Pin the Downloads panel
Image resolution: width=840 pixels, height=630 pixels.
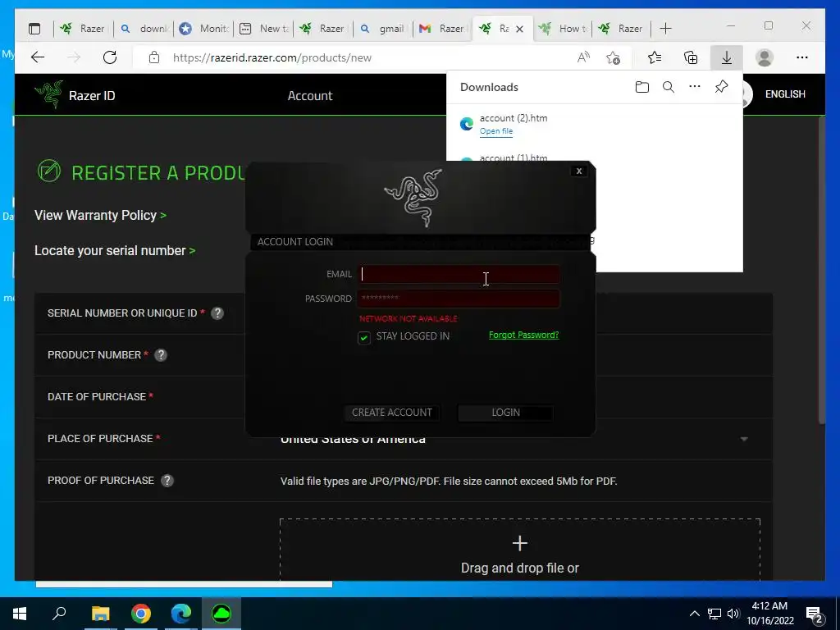tap(721, 87)
